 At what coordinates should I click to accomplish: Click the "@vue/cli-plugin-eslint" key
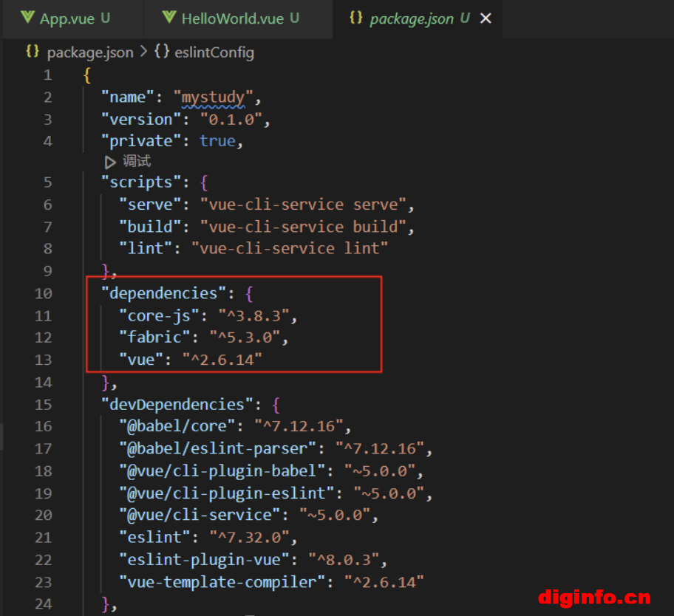coord(227,493)
